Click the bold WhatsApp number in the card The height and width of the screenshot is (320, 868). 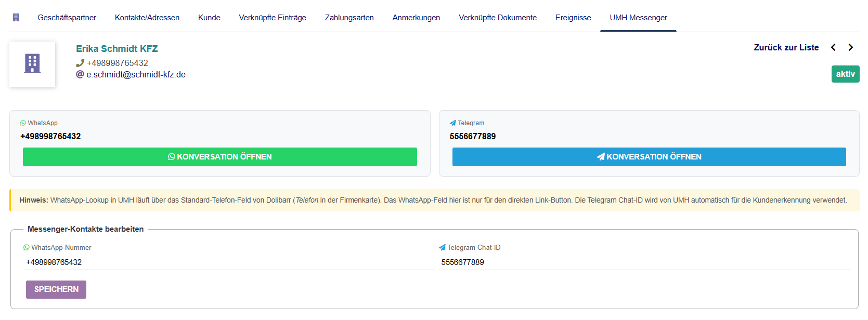50,136
